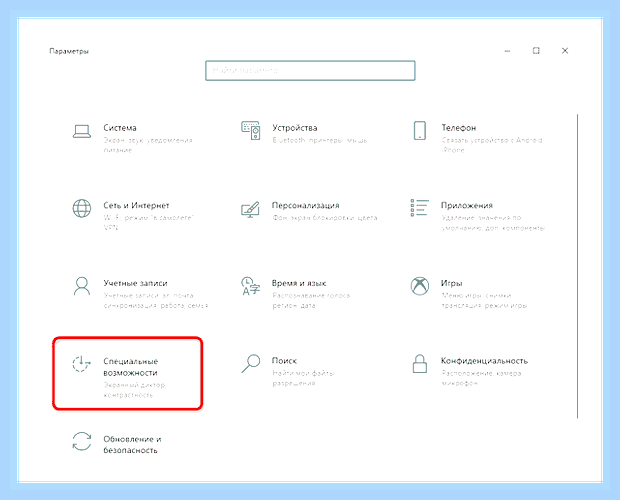The width and height of the screenshot is (620, 500).
Task: Click the Специальные возможности dashed circle icon
Action: [81, 364]
